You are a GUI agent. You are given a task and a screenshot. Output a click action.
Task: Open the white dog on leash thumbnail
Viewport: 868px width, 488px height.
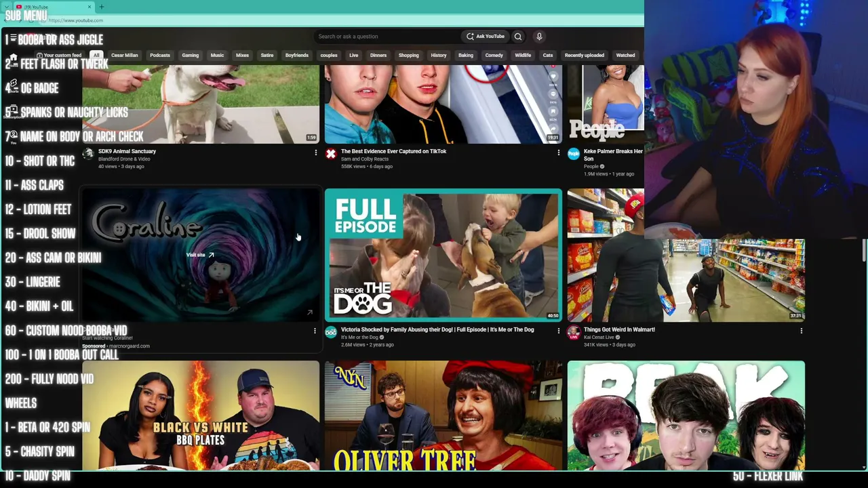coord(201,104)
